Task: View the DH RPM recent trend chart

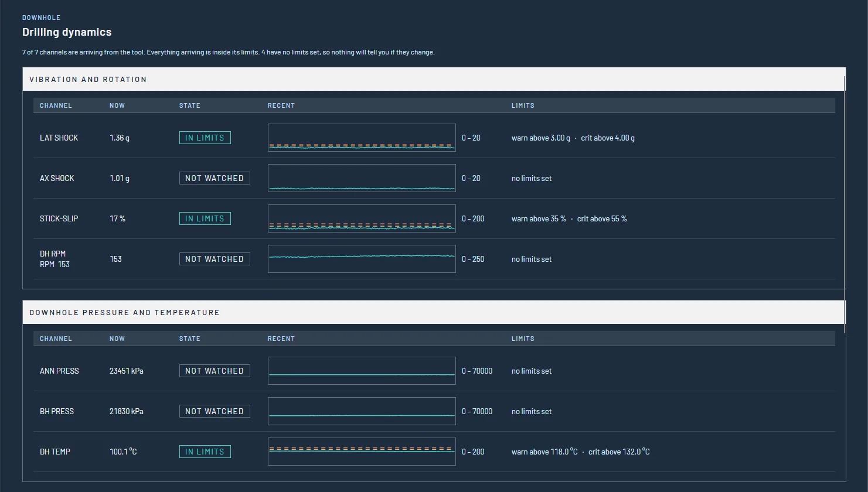Action: tap(362, 259)
